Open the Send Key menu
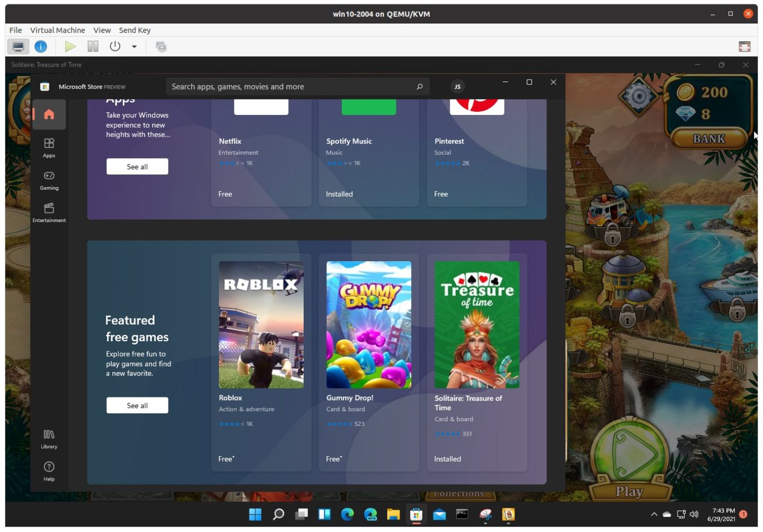This screenshot has width=763, height=532. 135,30
